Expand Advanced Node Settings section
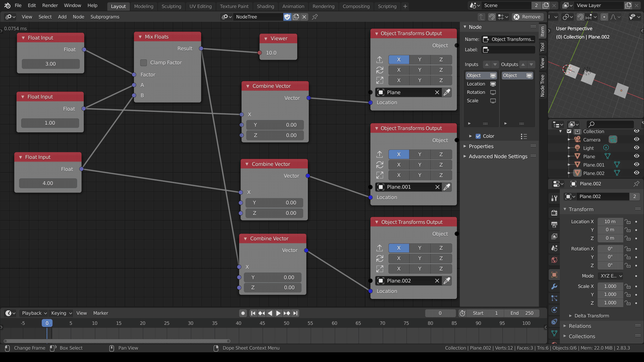 click(x=498, y=156)
